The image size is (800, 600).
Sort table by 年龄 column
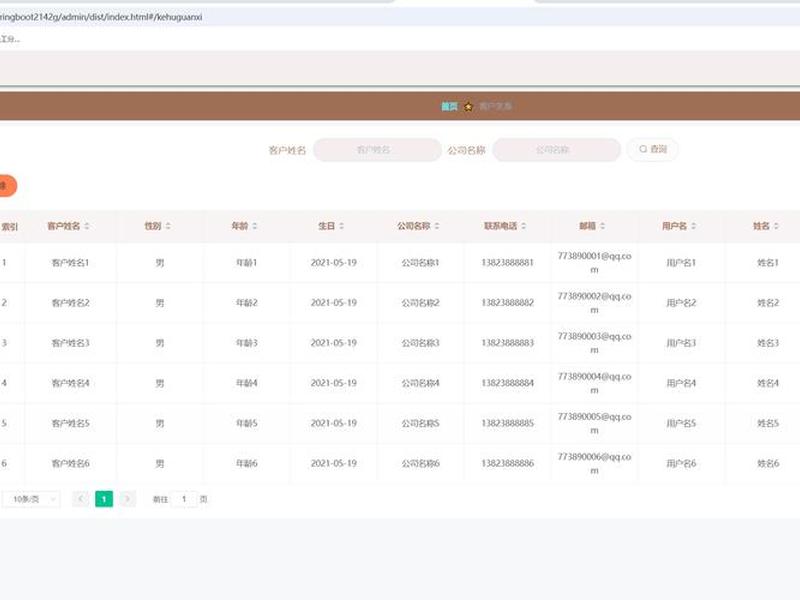[255, 226]
